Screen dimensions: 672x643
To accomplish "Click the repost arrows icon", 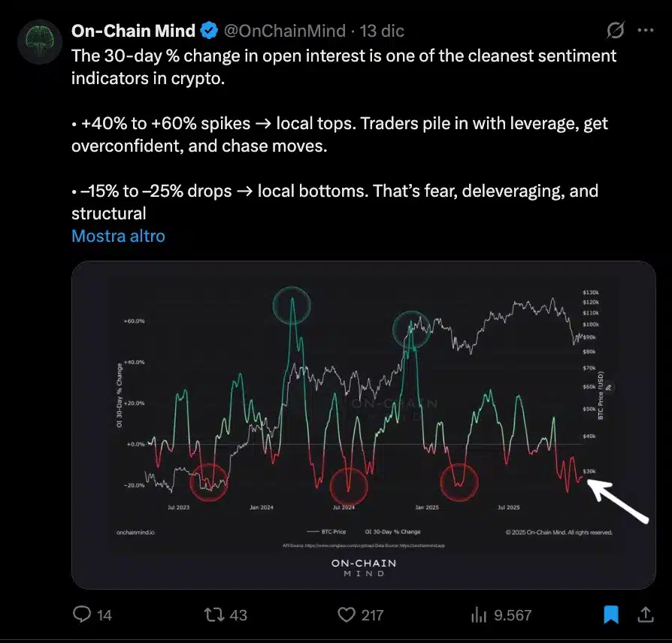I will point(214,614).
